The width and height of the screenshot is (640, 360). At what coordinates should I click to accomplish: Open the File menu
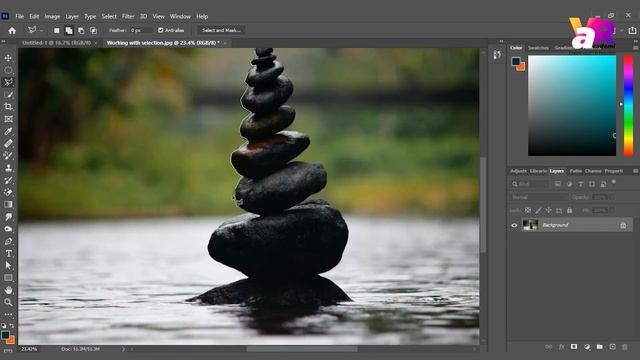(x=20, y=16)
